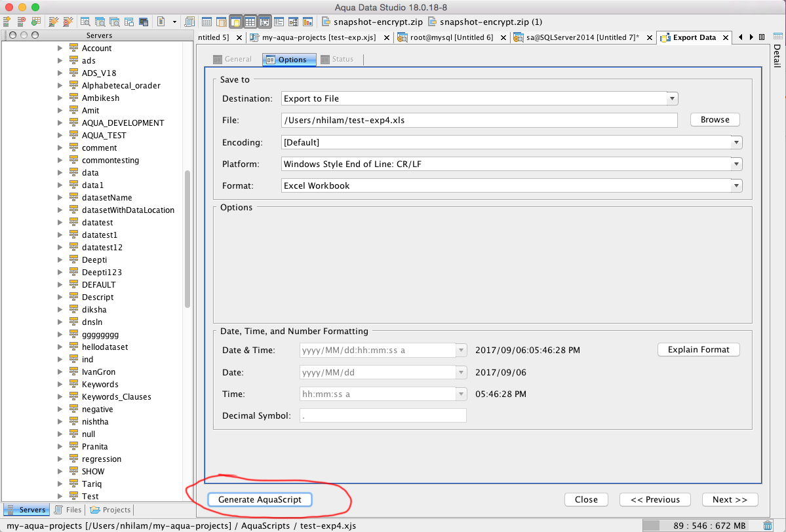Click the Explain Format button
Image resolution: width=786 pixels, height=532 pixels.
[x=698, y=350]
